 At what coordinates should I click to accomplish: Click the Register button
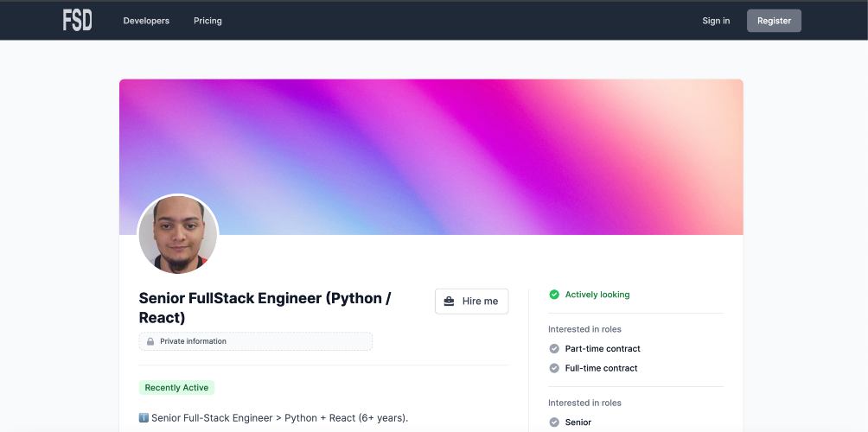pyautogui.click(x=774, y=21)
